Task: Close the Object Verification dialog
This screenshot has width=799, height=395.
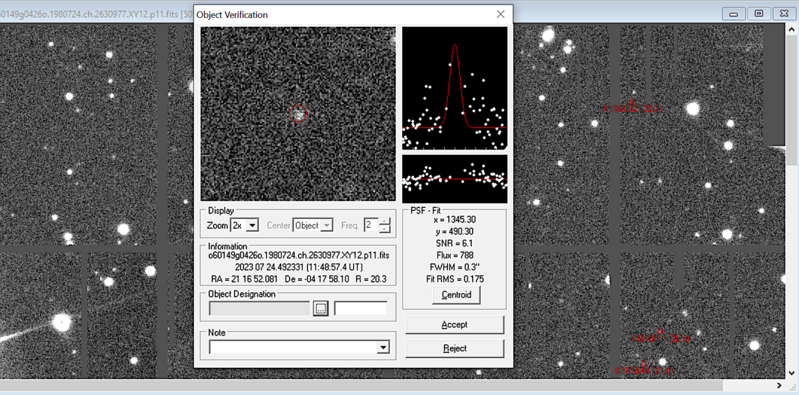Action: coord(500,14)
